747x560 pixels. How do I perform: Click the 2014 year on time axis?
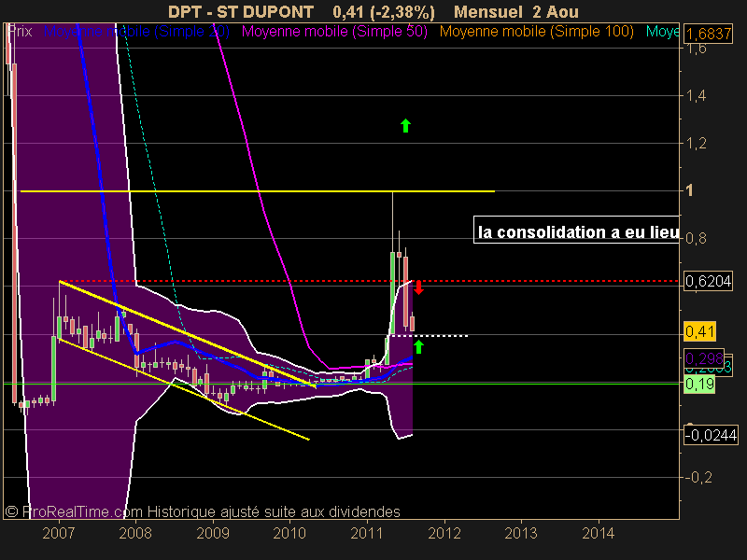point(599,533)
